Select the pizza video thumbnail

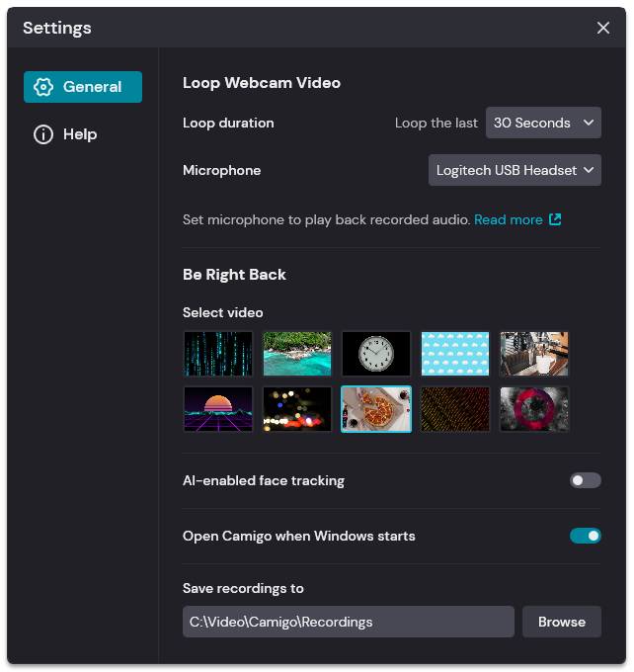[x=375, y=409]
